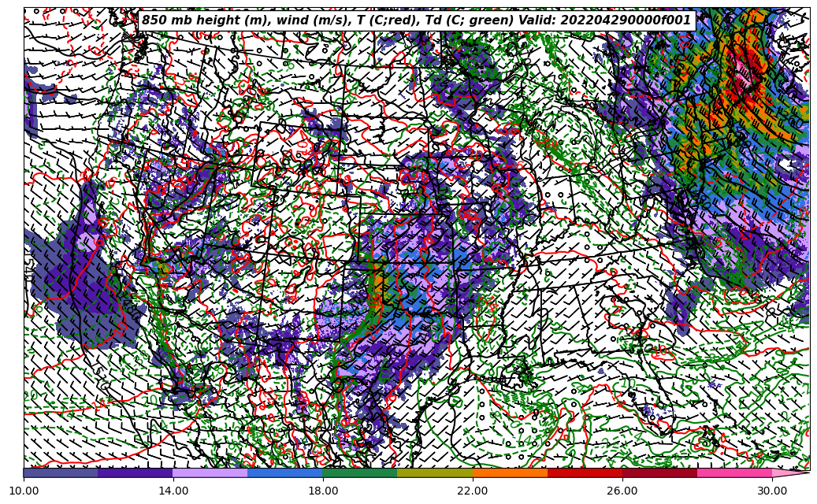Click the blue 16–18 colorbar segment
The height and width of the screenshot is (504, 817).
(x=285, y=473)
